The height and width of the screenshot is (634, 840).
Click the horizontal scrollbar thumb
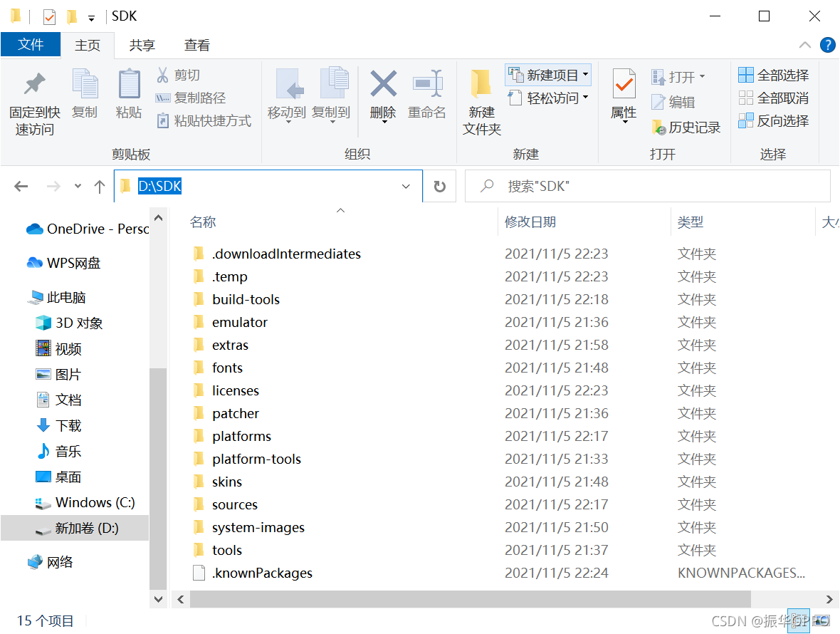[x=471, y=599]
